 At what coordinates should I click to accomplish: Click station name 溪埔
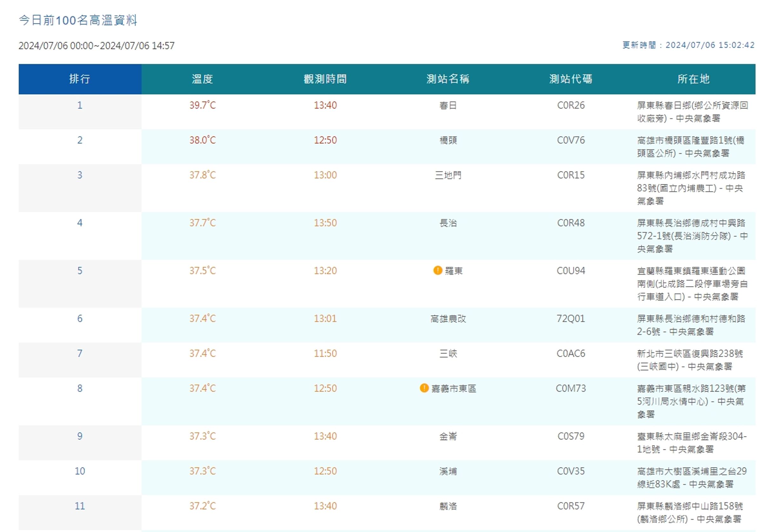pyautogui.click(x=448, y=471)
